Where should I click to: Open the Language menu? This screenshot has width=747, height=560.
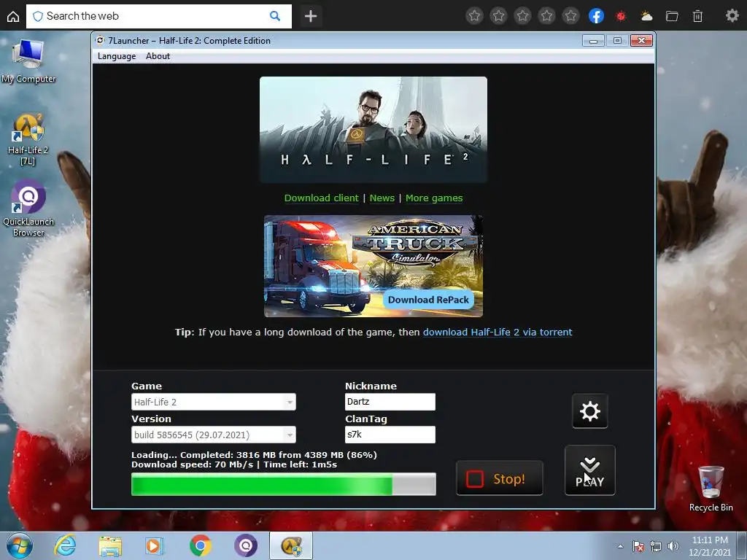[117, 56]
